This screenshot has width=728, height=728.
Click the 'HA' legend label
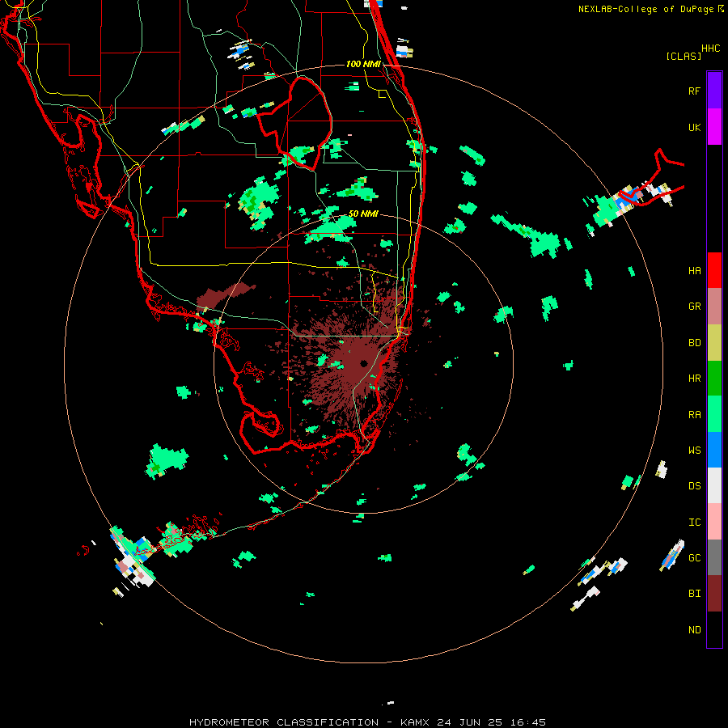click(694, 271)
